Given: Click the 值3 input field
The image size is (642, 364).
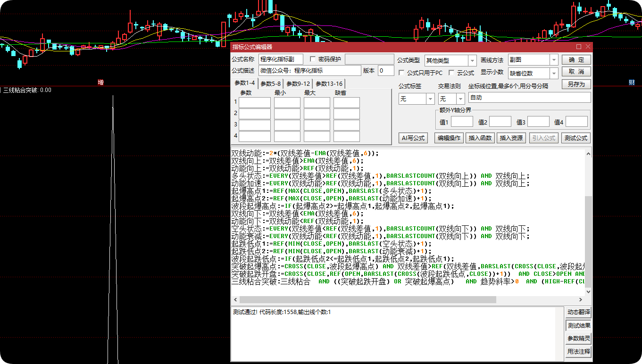Looking at the screenshot, I should coord(538,122).
